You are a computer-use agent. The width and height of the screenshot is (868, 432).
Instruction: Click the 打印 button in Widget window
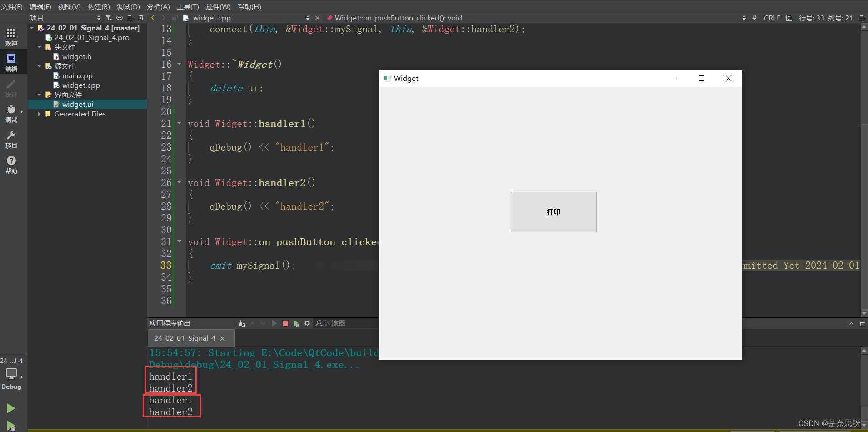click(554, 212)
